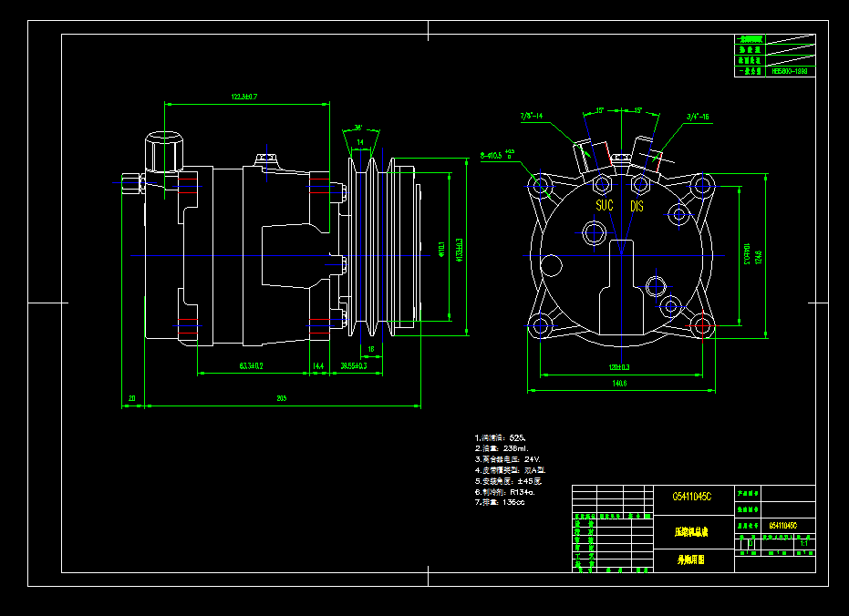Select the 1:1 scale value cell
This screenshot has height=616, width=849.
[806, 544]
